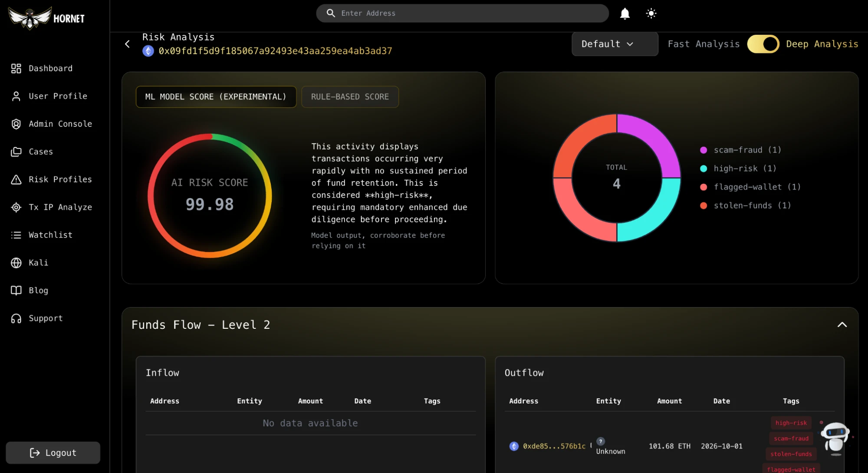Viewport: 868px width, 473px height.
Task: Click the Ethereum icon beside the wallet address
Action: coord(148,51)
